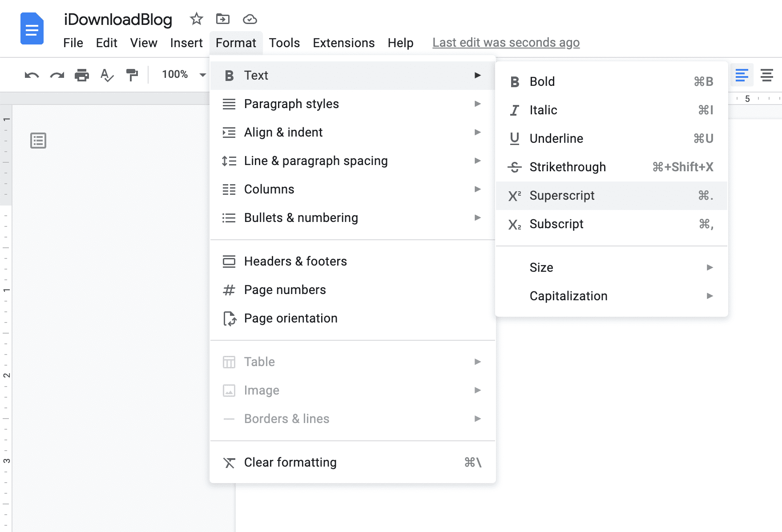
Task: Apply Italic from Text submenu
Action: pyautogui.click(x=612, y=110)
